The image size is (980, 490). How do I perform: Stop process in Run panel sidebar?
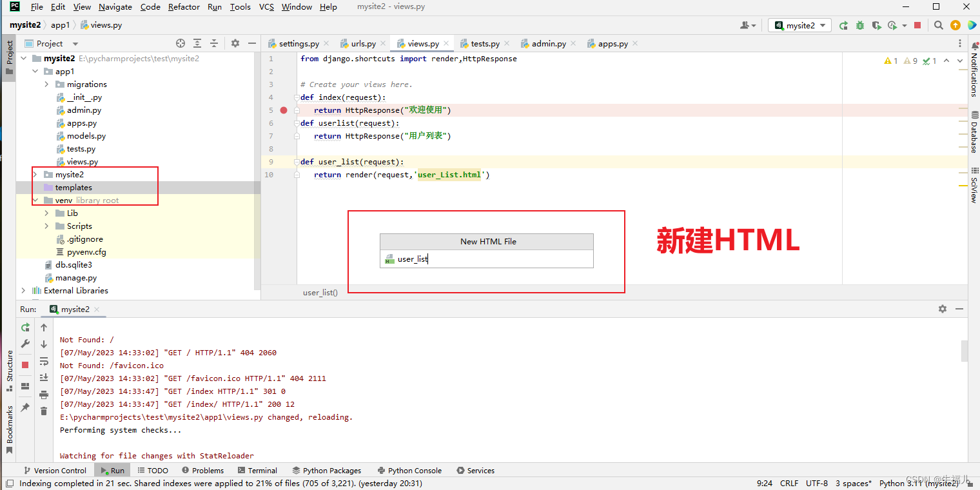25,365
